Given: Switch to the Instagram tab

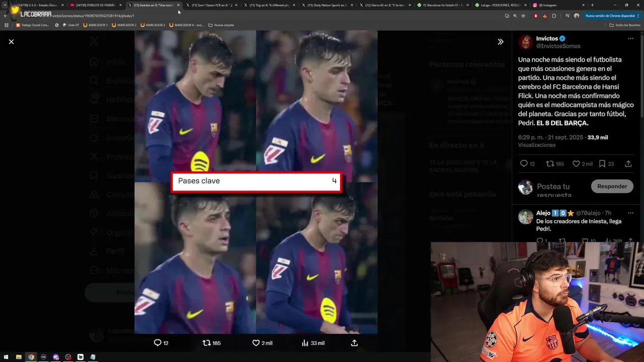Looking at the screenshot, I should click(x=557, y=5).
